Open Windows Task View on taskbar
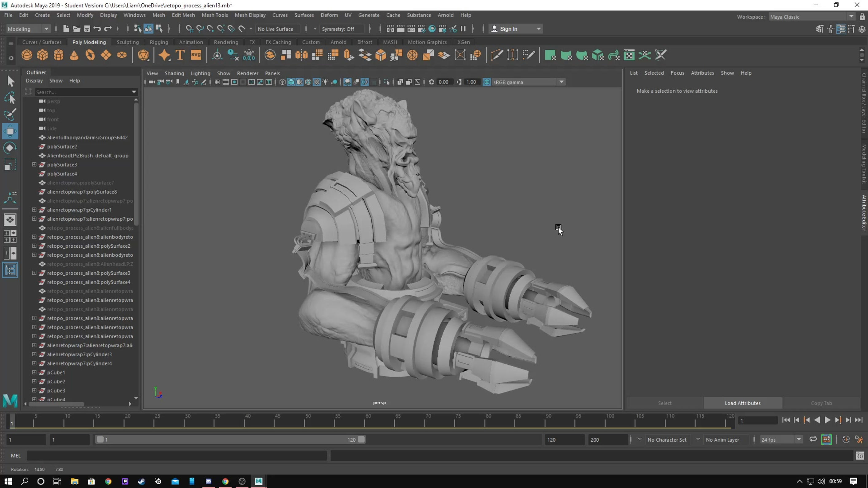 tap(57, 481)
